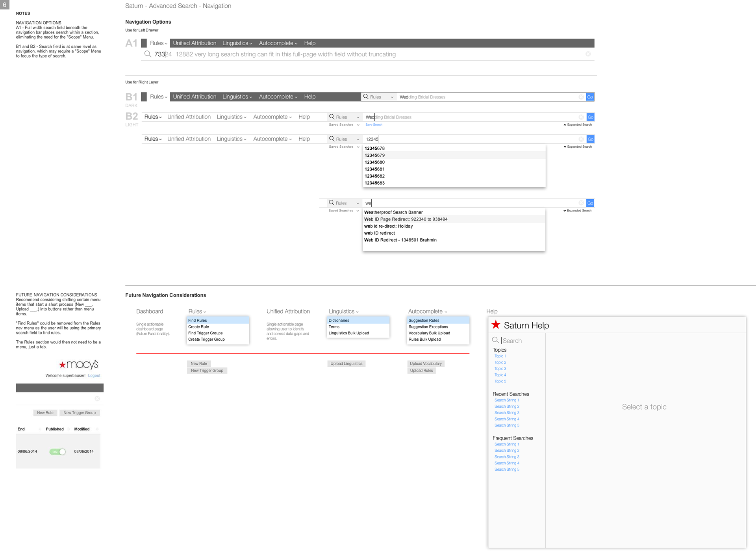
Task: Open Linguistics menu in A1 navigation bar
Action: pos(237,43)
